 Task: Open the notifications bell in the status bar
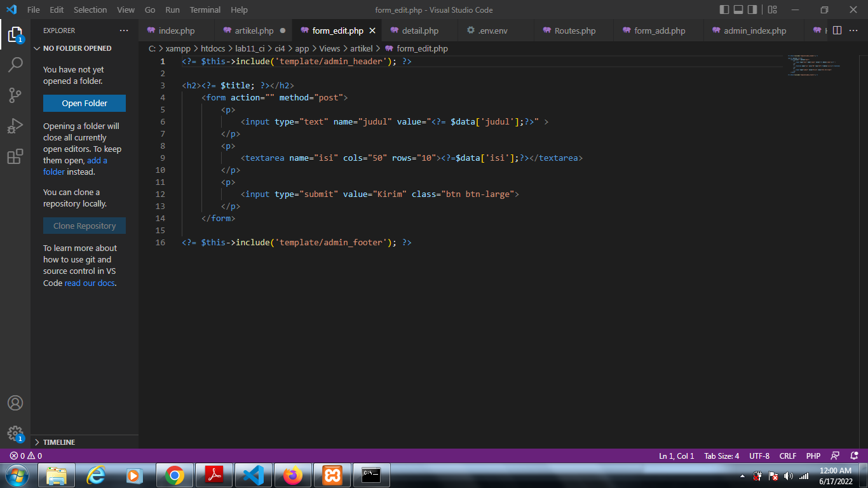point(854,456)
